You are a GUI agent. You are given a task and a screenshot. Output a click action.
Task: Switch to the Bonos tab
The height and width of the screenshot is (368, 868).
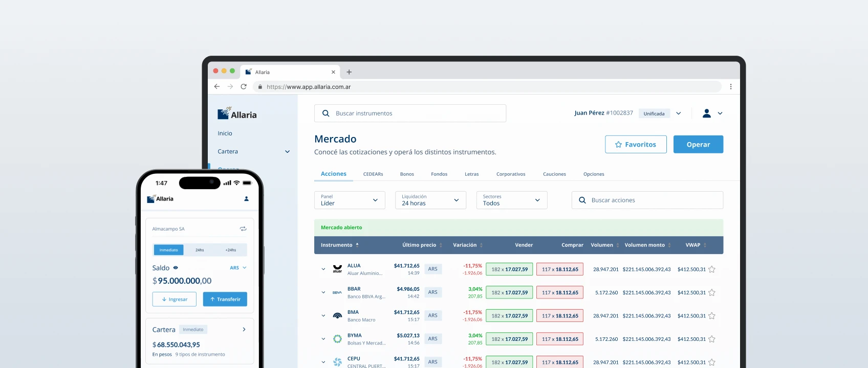click(x=407, y=174)
